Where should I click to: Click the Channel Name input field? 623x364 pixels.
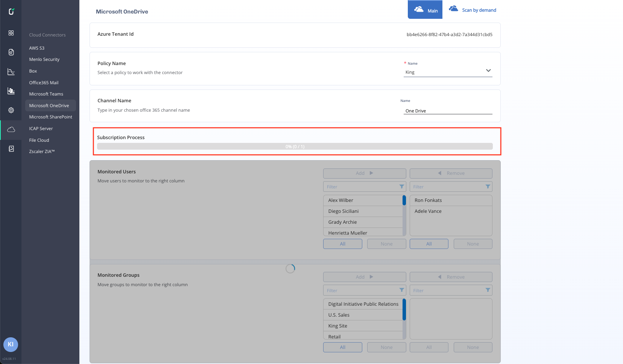pos(448,111)
